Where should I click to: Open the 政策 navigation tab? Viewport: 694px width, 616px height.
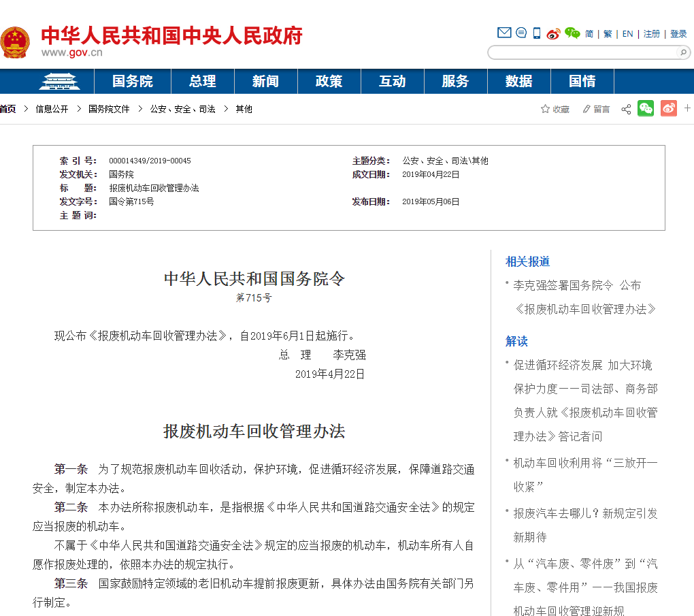click(x=329, y=81)
